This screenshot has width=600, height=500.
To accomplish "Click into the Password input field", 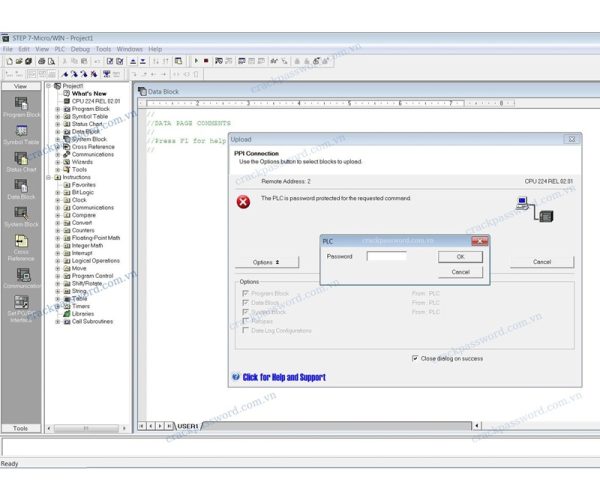I will pos(386,256).
